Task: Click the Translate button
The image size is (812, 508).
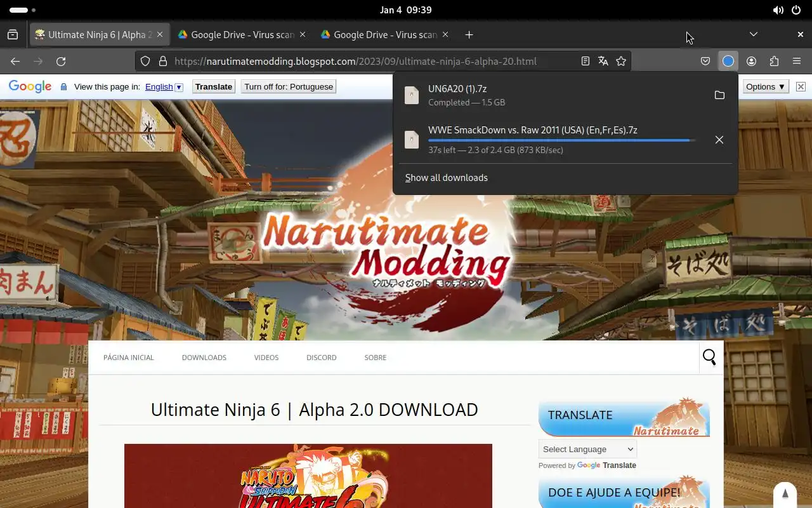Action: [x=214, y=87]
